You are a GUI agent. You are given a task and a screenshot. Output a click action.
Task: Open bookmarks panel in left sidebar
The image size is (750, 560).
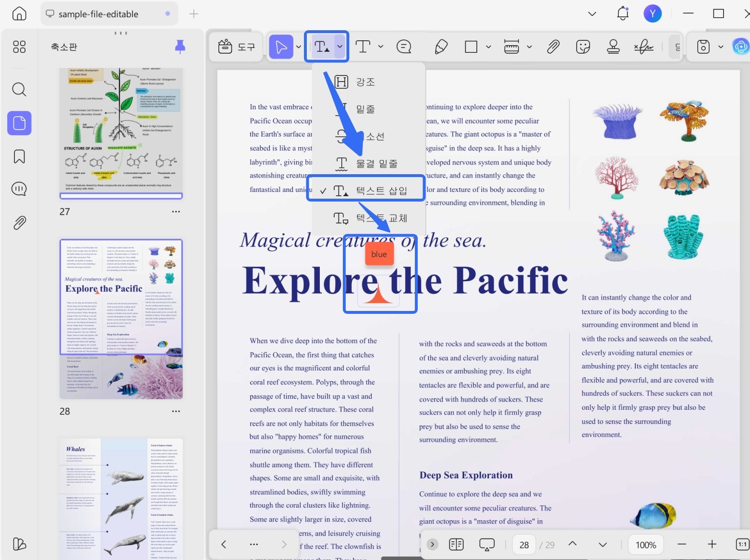tap(19, 156)
